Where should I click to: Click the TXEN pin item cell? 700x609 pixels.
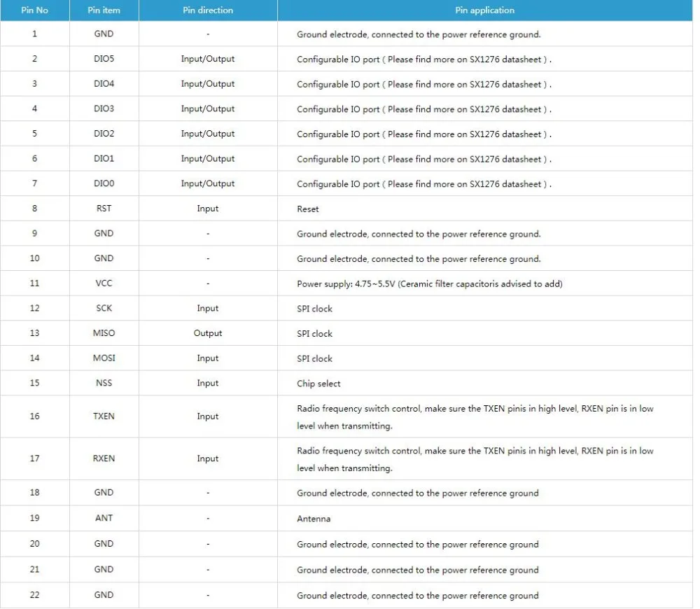[104, 416]
